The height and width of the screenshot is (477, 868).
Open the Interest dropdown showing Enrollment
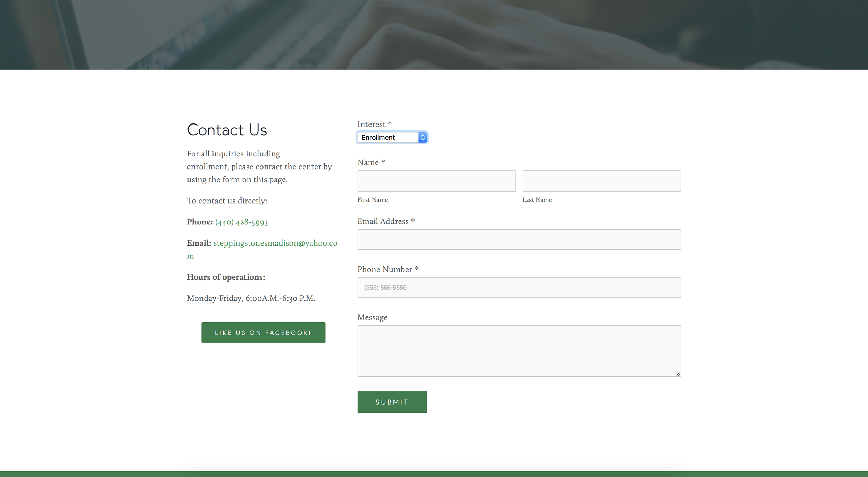tap(388, 138)
